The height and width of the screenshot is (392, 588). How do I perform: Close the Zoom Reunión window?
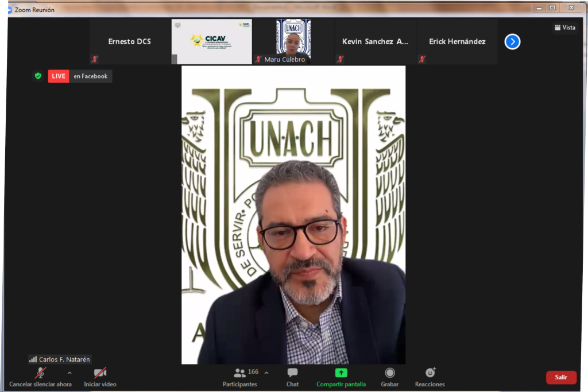571,7
